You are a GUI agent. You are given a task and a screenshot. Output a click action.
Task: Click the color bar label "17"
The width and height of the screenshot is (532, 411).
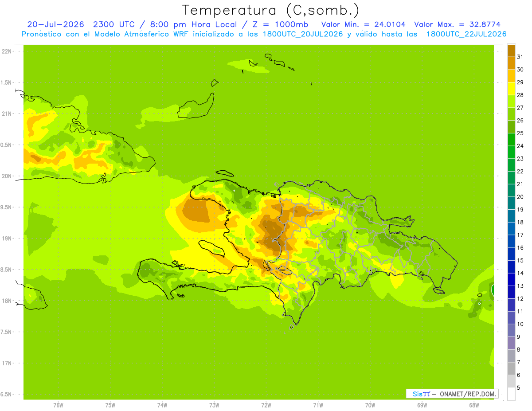520,235
